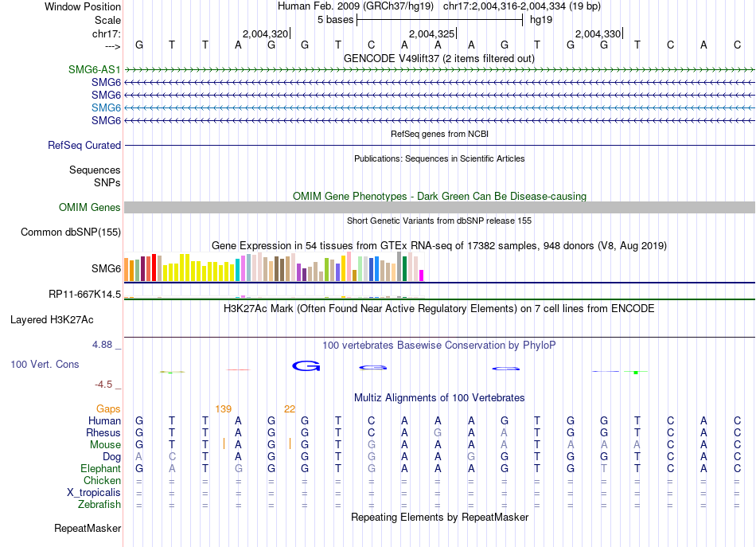Click the Scale label
The image size is (756, 547).
(108, 20)
